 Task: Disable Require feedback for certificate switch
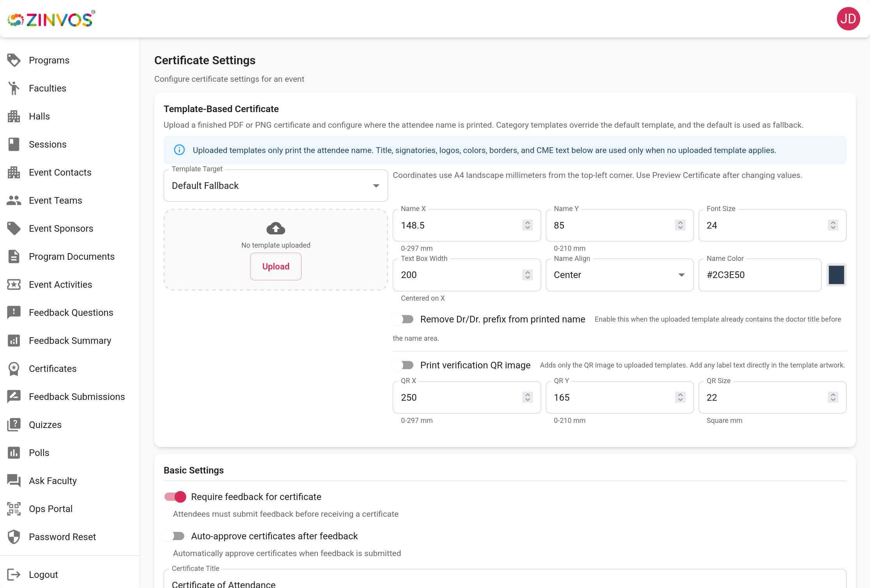[175, 497]
